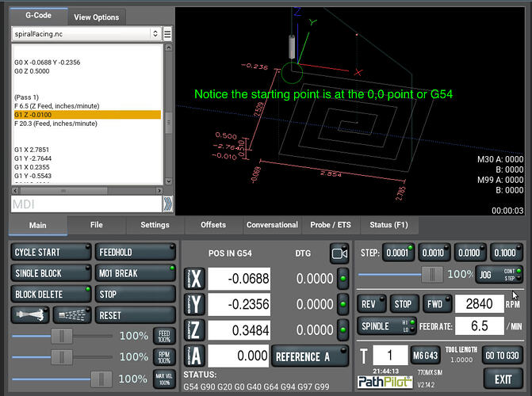The height and width of the screenshot is (396, 532).
Task: Click the MDI input field
Action: [x=86, y=204]
